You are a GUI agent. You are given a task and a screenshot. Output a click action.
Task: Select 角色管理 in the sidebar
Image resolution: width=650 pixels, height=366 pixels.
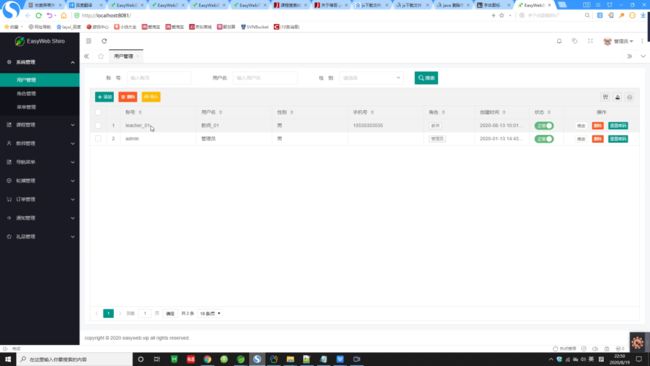[x=40, y=94]
